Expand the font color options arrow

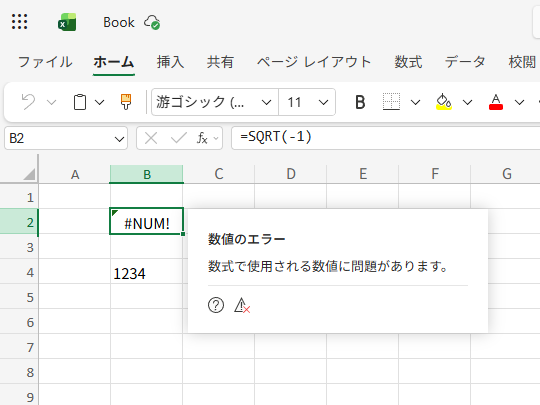point(519,102)
